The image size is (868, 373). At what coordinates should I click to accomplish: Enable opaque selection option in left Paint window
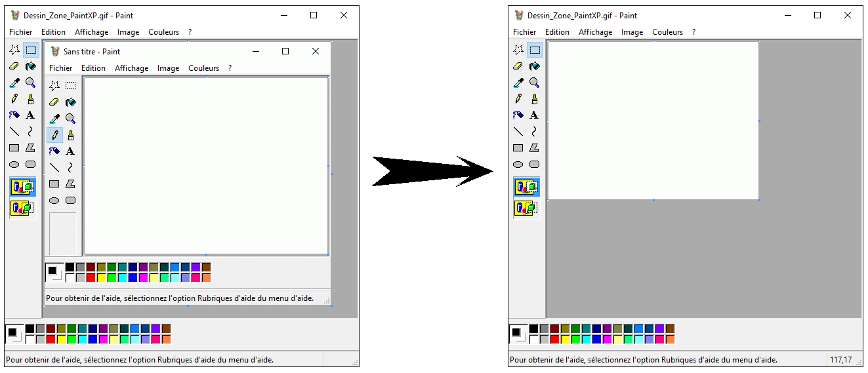point(22,187)
